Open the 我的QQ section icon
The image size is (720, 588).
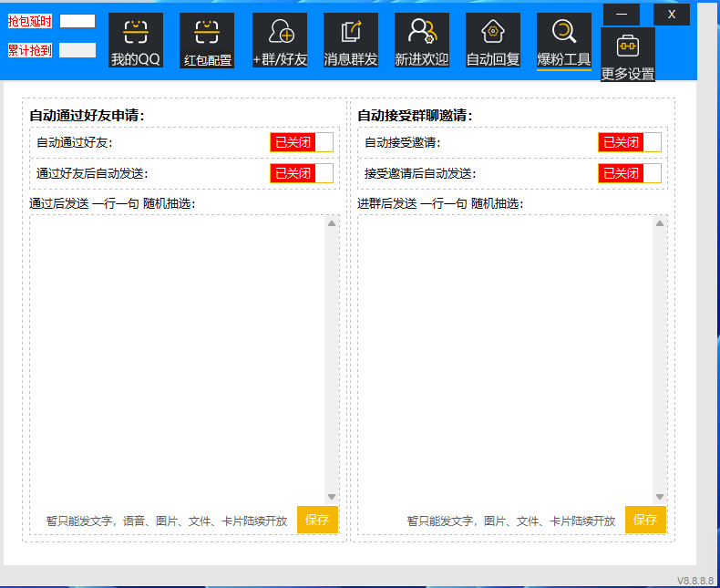tap(135, 33)
